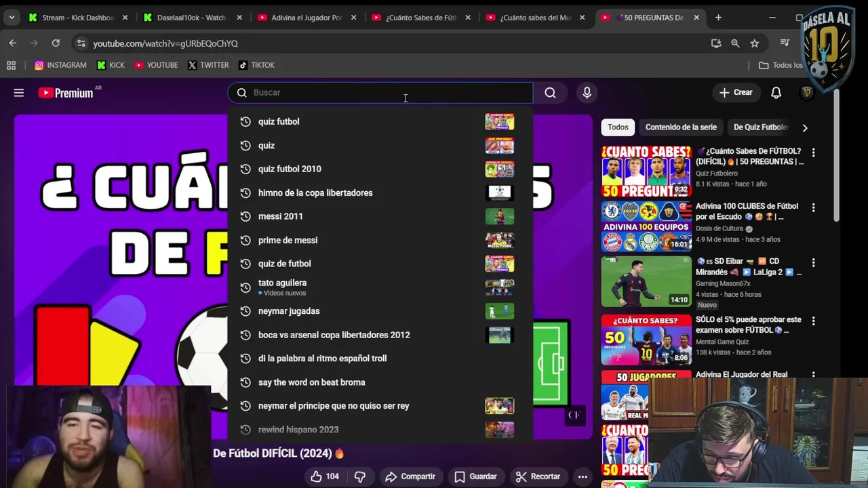Open 'SÓLO el 5% puede aprobar este examen' title
This screenshot has width=868, height=488.
tap(749, 325)
